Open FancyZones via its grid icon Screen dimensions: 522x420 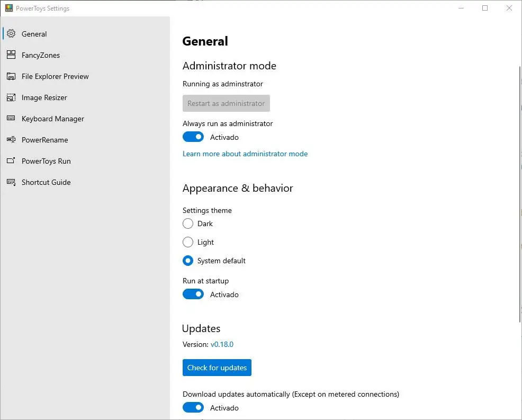coord(11,55)
